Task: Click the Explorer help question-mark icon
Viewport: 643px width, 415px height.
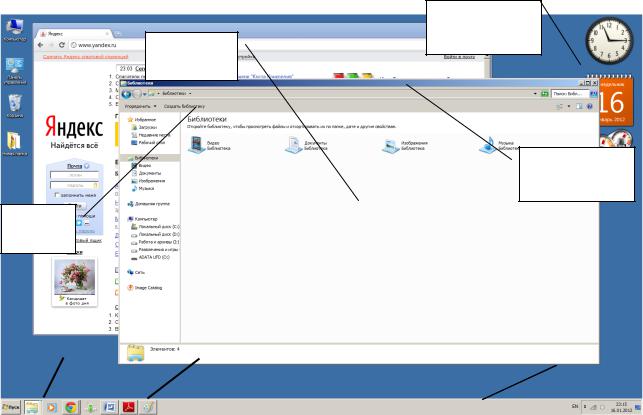Action: [x=590, y=106]
